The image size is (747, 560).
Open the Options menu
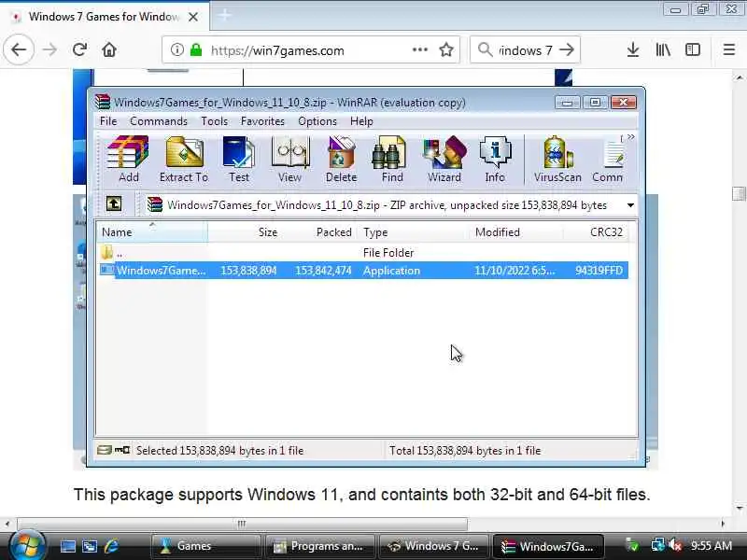(317, 121)
